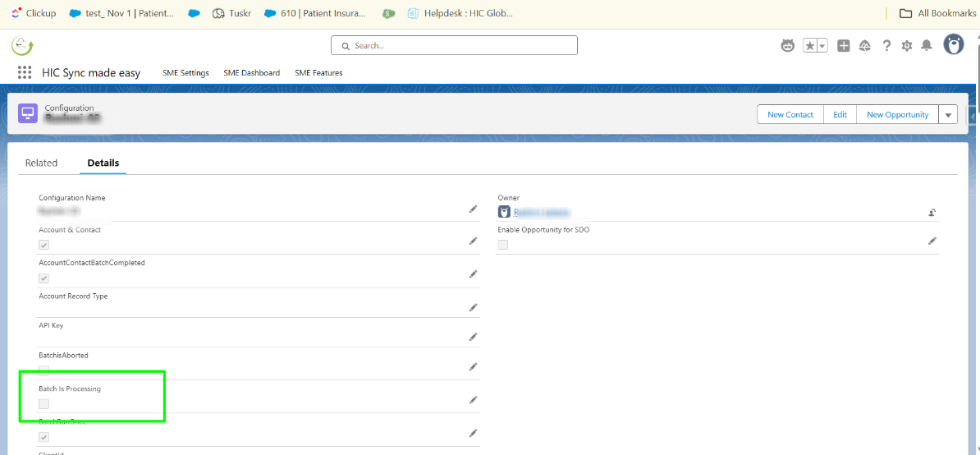Click the New Opportunity button
The width and height of the screenshot is (980, 455).
[x=897, y=114]
